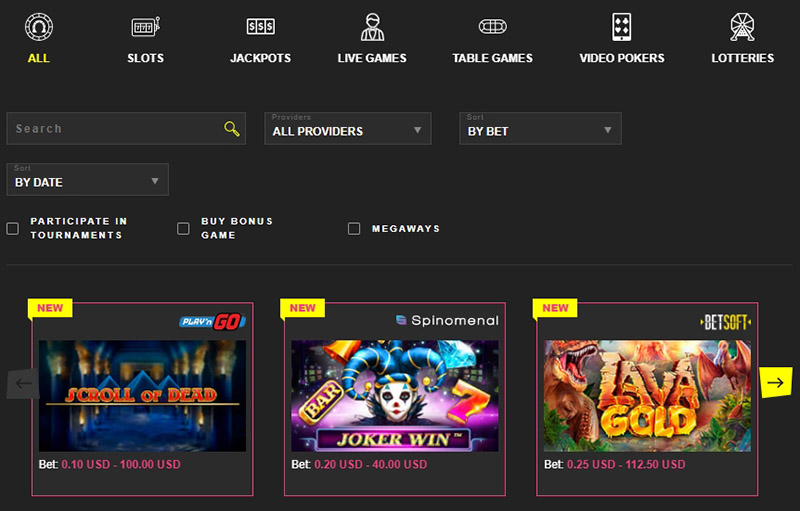The height and width of the screenshot is (511, 800).
Task: Select the VIDEO POKERS tab
Action: 622,58
